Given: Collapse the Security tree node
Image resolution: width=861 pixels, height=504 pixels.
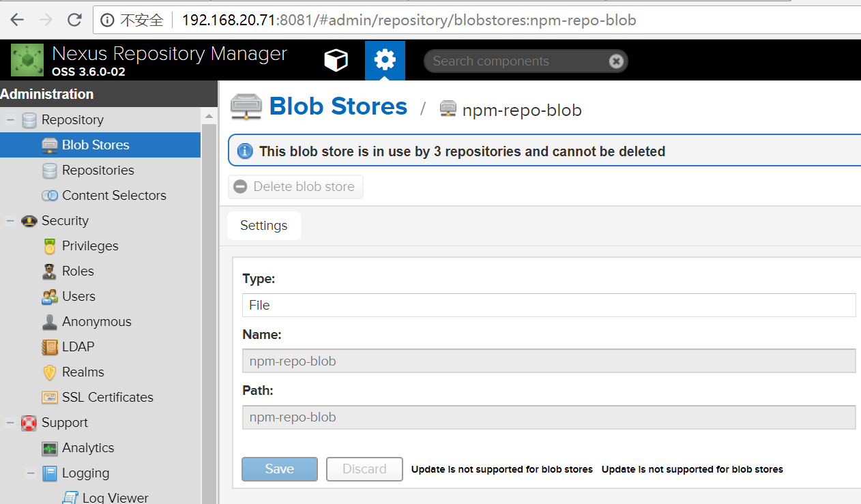Looking at the screenshot, I should tap(10, 221).
